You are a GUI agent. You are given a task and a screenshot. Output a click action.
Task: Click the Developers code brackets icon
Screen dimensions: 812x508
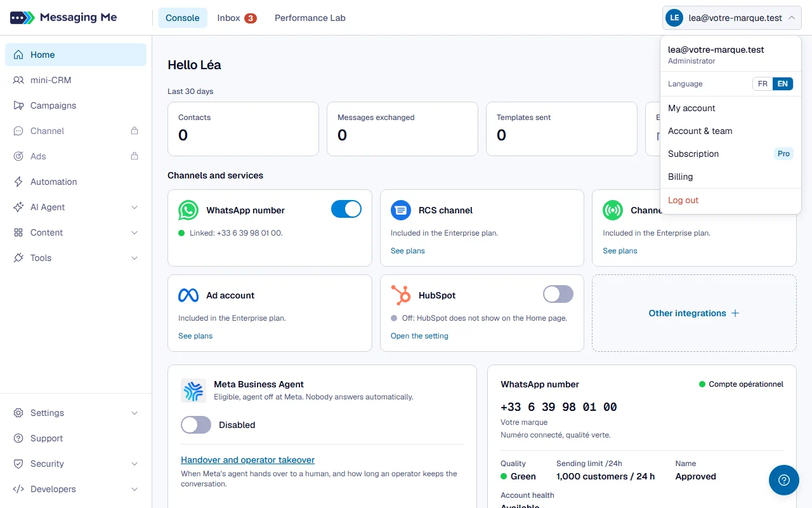[x=18, y=489]
